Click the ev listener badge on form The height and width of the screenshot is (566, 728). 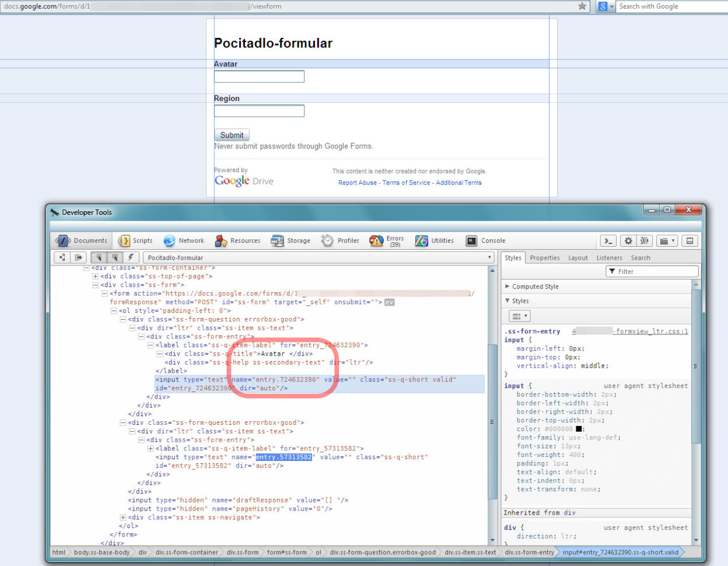(x=389, y=302)
